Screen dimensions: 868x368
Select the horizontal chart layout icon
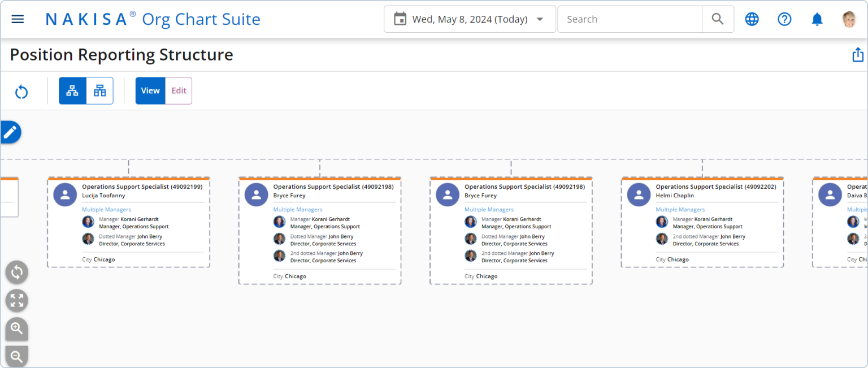click(x=99, y=90)
